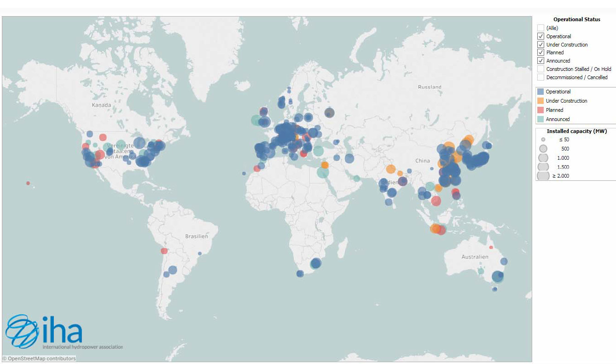The height and width of the screenshot is (364, 616).
Task: Select the ≤ 50 capacity legend circle
Action: point(543,139)
